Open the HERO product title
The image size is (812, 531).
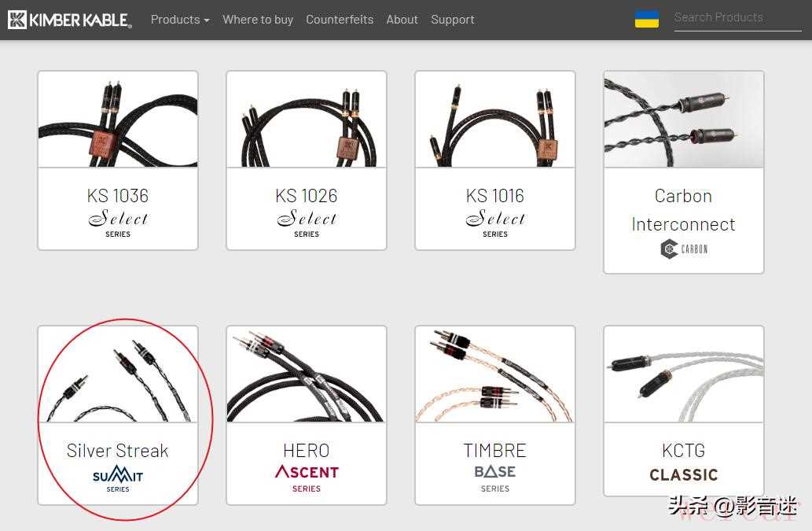[307, 451]
